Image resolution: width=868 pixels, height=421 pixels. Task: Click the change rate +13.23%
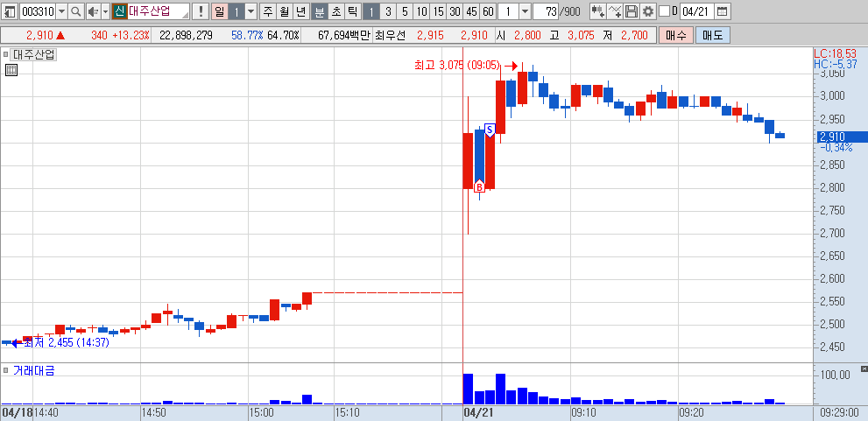click(x=131, y=35)
